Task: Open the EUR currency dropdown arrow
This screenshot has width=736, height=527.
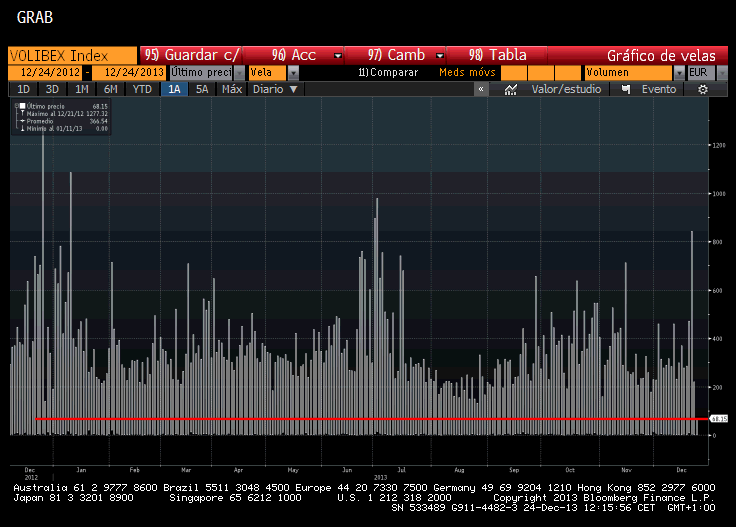Action: coord(722,73)
